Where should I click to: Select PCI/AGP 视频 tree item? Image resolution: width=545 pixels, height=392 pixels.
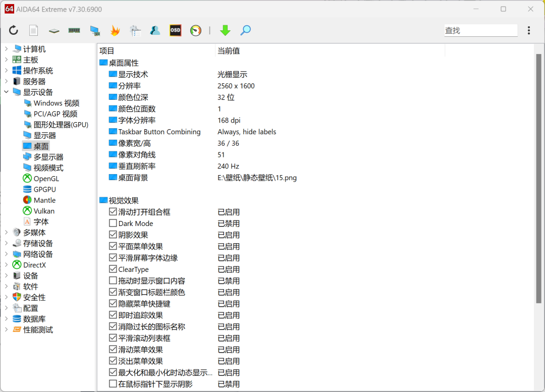click(50, 114)
